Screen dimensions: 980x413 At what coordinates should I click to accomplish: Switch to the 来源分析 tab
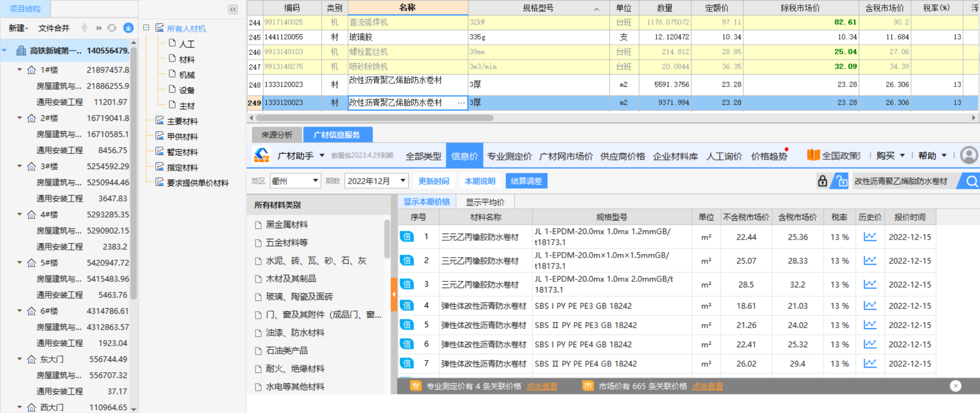pyautogui.click(x=277, y=135)
